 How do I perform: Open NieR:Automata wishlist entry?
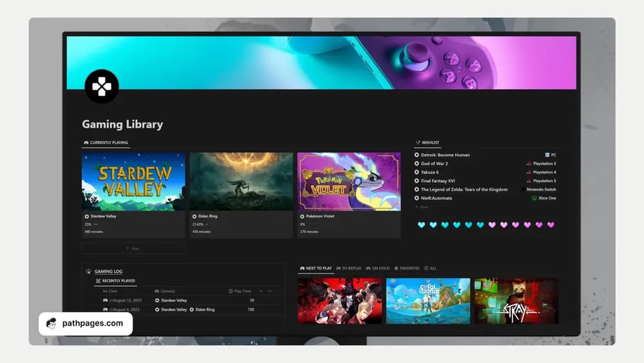tap(436, 198)
